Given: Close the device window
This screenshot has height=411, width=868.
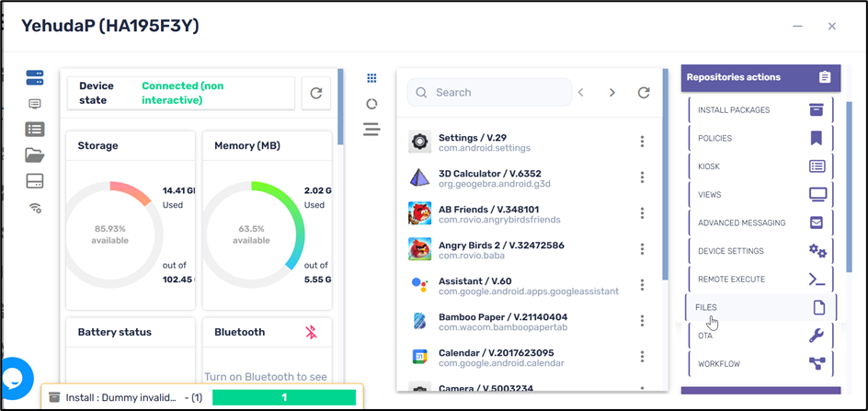Looking at the screenshot, I should (831, 26).
